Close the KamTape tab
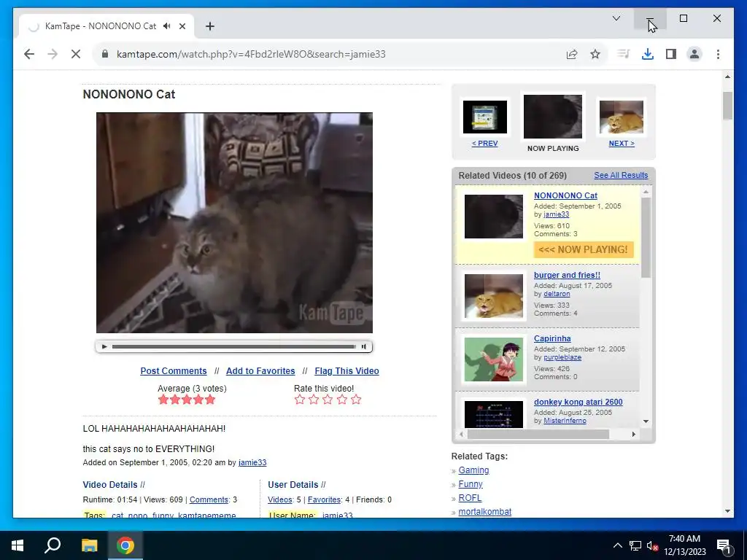 [x=182, y=26]
